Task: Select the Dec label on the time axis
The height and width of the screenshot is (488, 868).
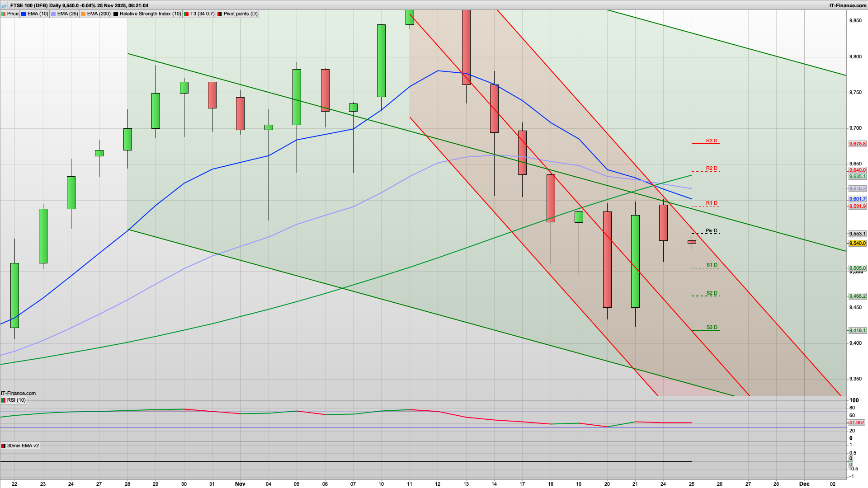Action: (804, 484)
